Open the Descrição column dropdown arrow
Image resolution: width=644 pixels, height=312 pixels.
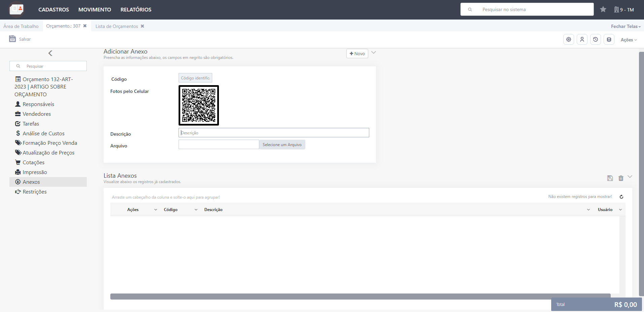(x=589, y=210)
